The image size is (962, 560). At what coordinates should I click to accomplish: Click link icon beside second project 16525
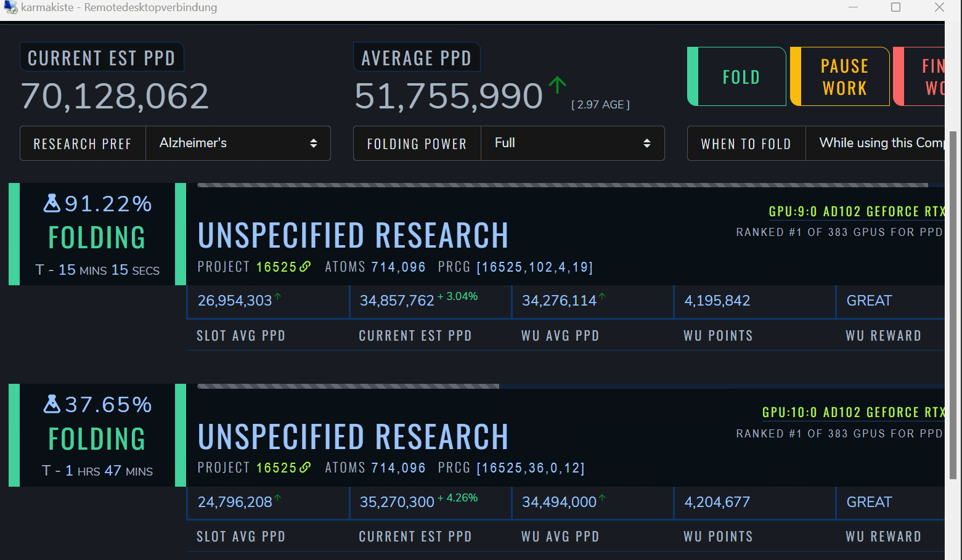click(x=305, y=468)
